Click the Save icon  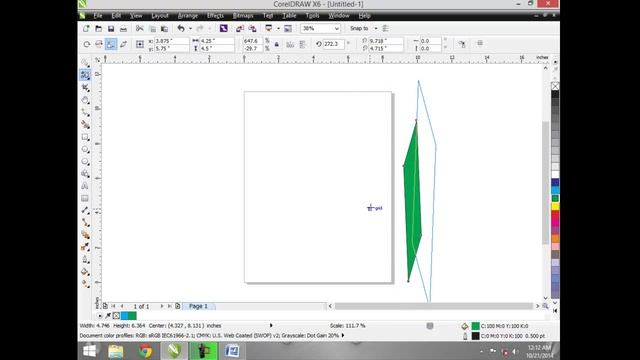point(111,29)
